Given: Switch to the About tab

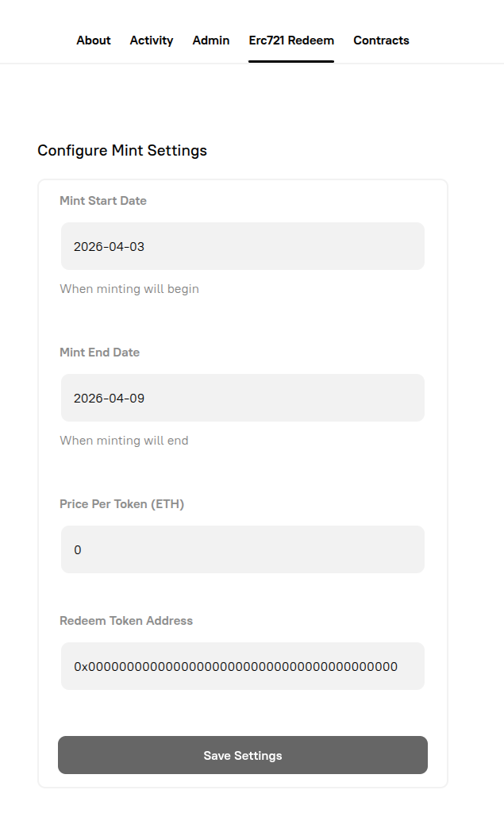Looking at the screenshot, I should tap(93, 40).
